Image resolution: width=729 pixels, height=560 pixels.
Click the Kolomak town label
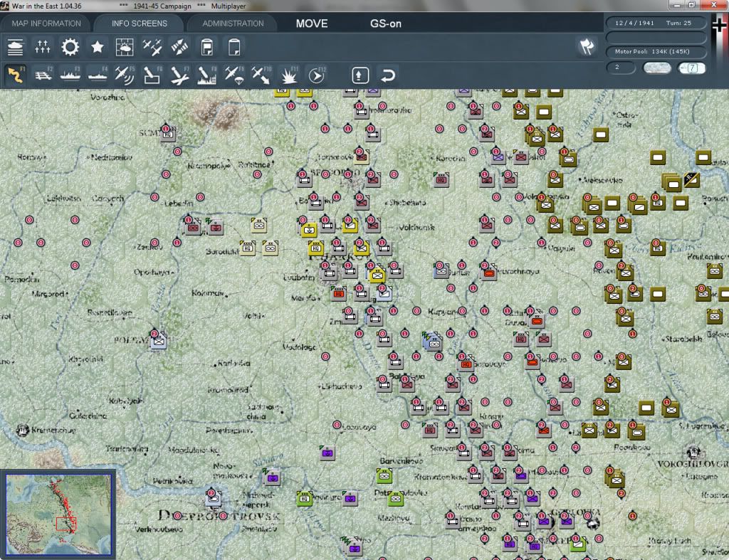pyautogui.click(x=207, y=292)
